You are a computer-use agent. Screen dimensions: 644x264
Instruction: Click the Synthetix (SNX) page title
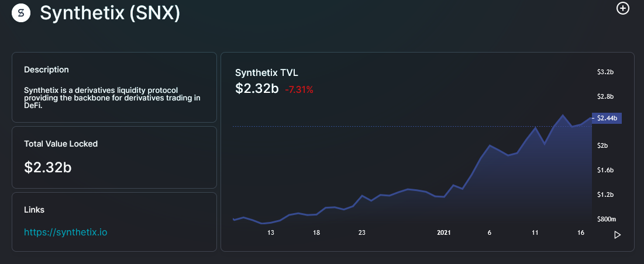[x=110, y=13]
